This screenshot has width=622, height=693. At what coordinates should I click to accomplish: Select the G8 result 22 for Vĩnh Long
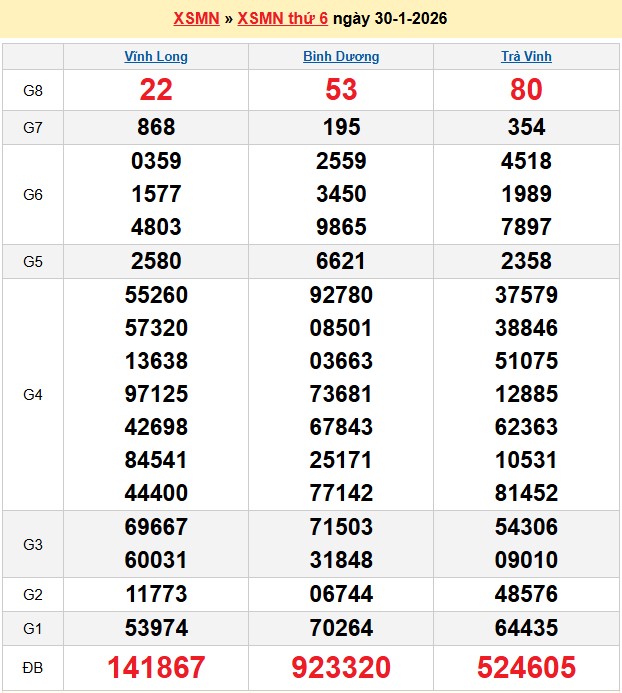[x=156, y=90]
